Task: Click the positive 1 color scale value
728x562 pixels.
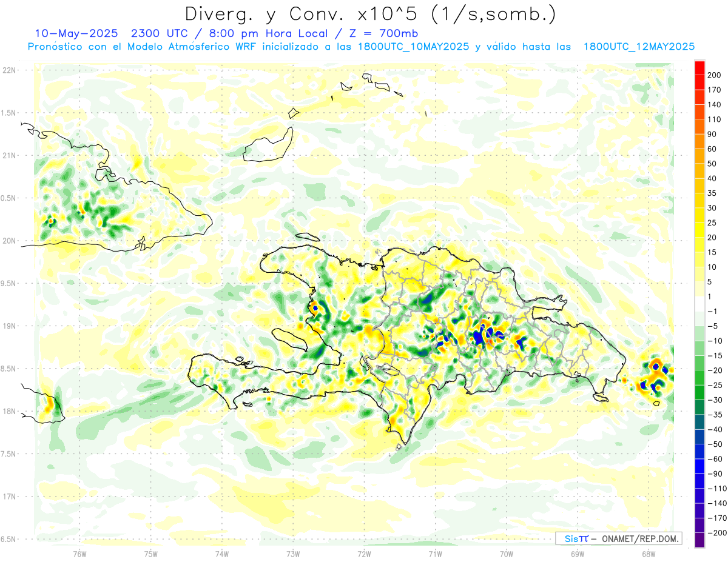Action: click(710, 296)
